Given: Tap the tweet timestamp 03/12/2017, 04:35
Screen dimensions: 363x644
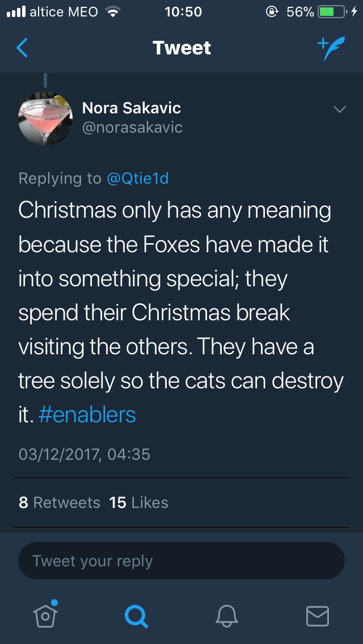Looking at the screenshot, I should click(85, 454).
